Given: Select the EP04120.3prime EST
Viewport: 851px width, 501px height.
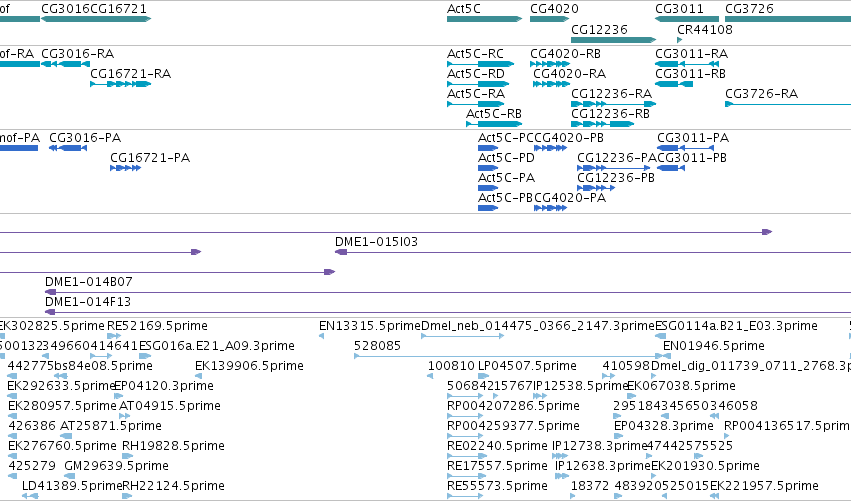Looking at the screenshot, I should pos(118,396).
